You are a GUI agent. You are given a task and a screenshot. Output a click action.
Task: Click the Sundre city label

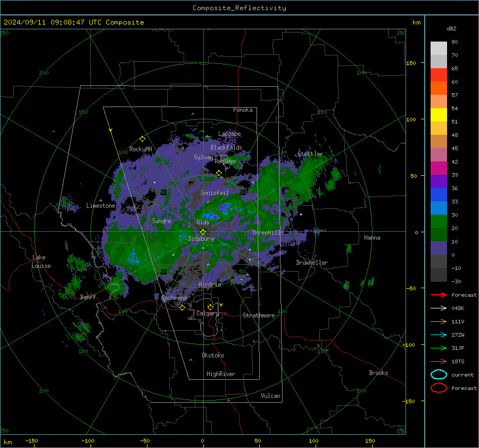161,221
